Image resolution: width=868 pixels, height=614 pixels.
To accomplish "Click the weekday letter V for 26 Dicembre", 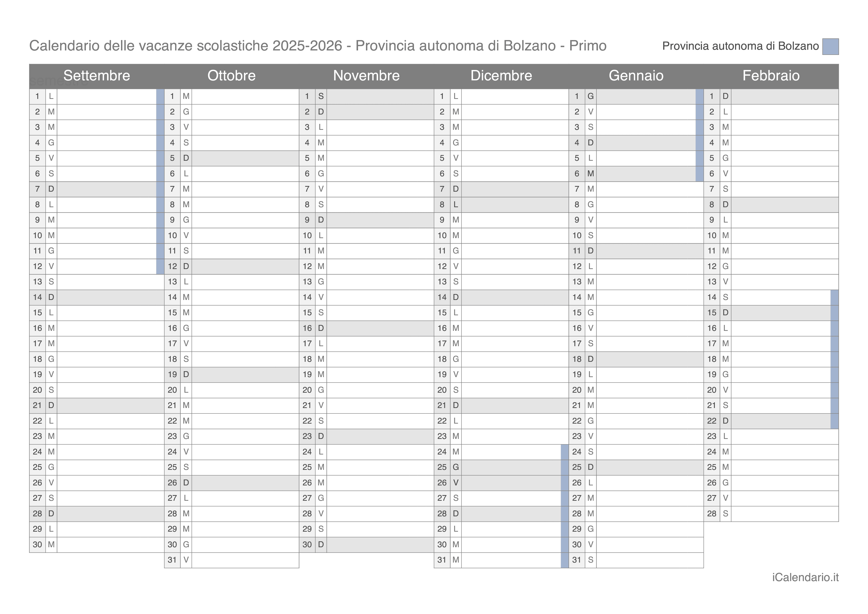I will [x=456, y=483].
